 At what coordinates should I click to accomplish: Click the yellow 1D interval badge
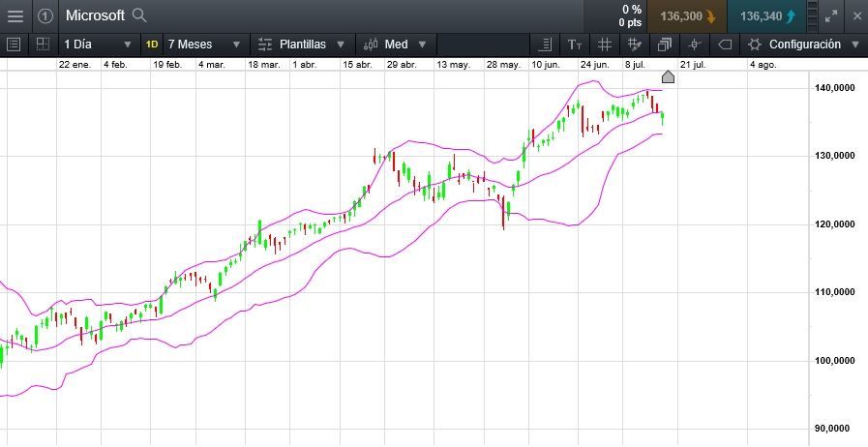coord(152,45)
